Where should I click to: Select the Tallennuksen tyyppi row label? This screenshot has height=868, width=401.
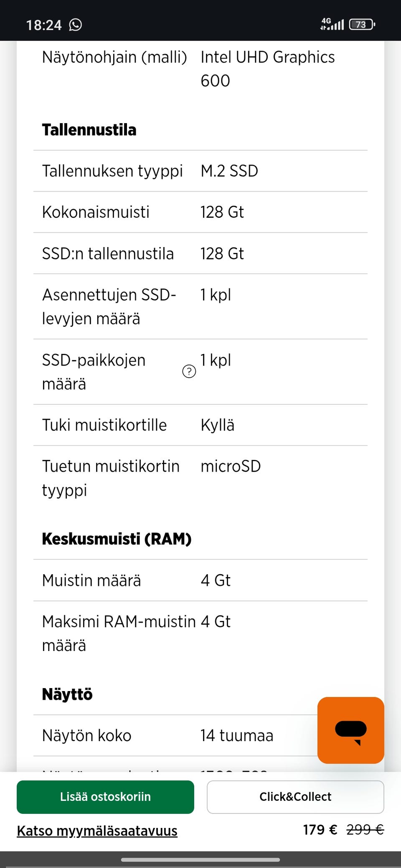[112, 171]
